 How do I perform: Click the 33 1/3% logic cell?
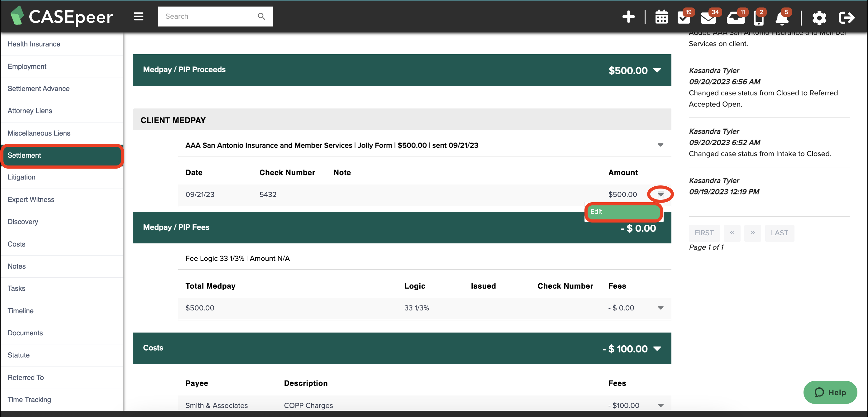click(417, 308)
